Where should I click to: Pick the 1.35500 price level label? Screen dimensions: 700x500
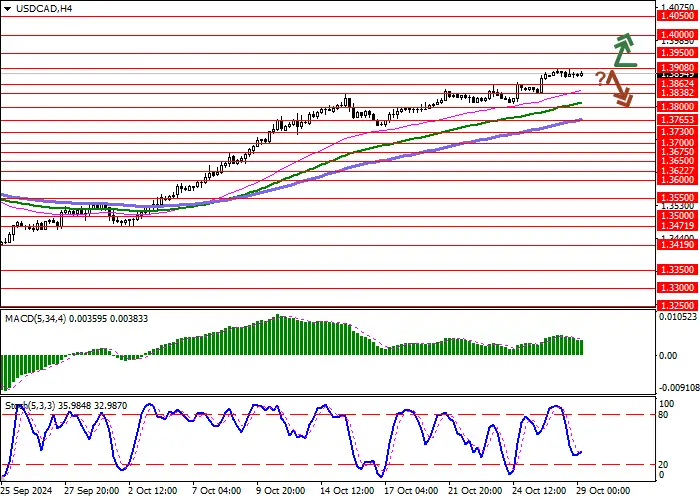tap(677, 198)
